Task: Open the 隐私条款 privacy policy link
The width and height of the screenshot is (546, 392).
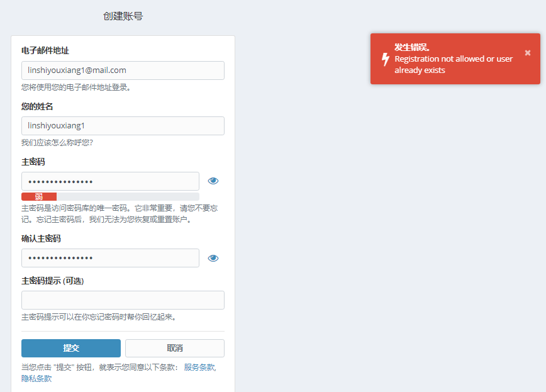Action: (36, 379)
